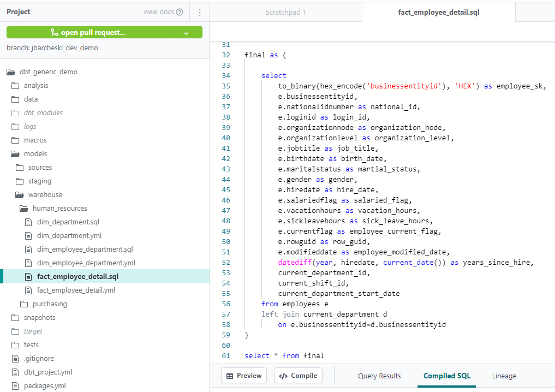This screenshot has height=392, width=555.
Task: Open dim_department.sql file
Action: pyautogui.click(x=68, y=222)
